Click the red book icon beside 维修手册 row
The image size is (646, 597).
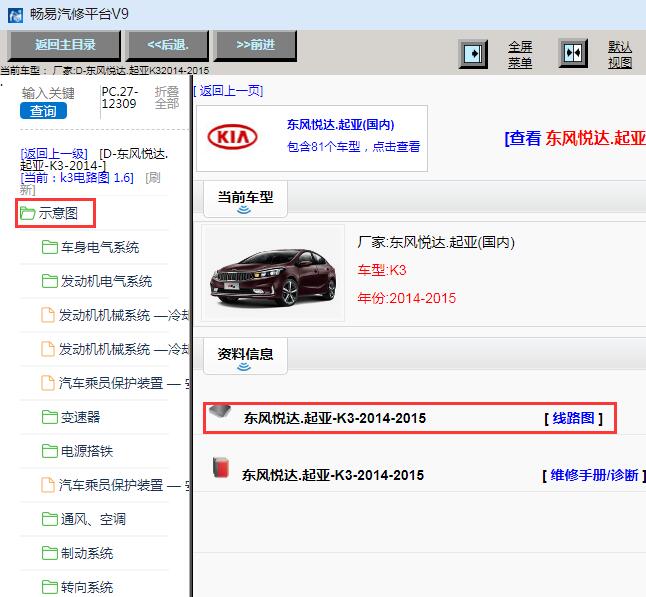click(221, 468)
